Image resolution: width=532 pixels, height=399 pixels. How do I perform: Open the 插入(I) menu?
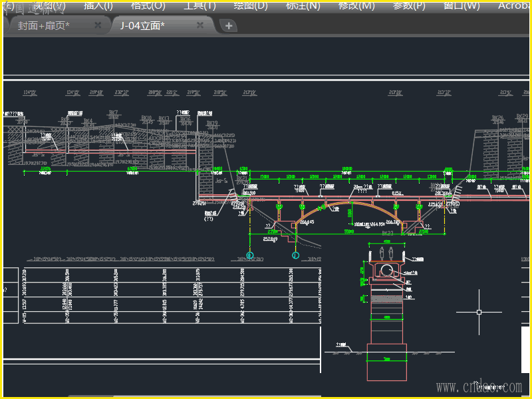[98, 5]
